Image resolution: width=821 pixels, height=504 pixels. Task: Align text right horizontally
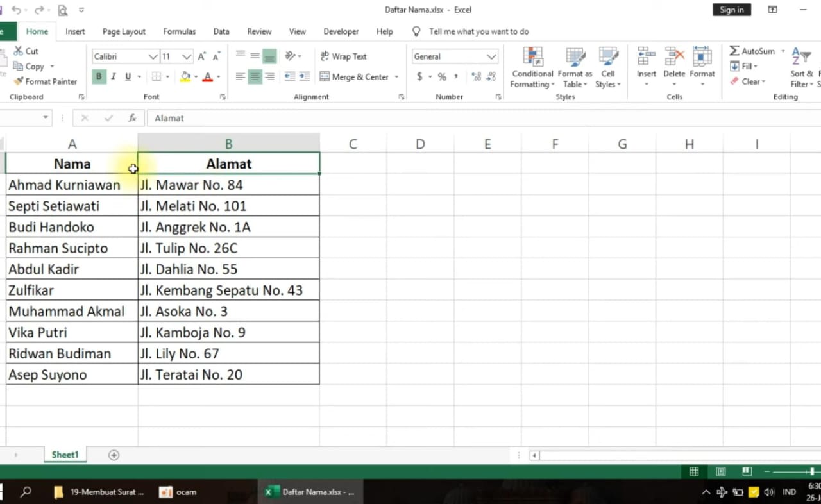tap(270, 76)
